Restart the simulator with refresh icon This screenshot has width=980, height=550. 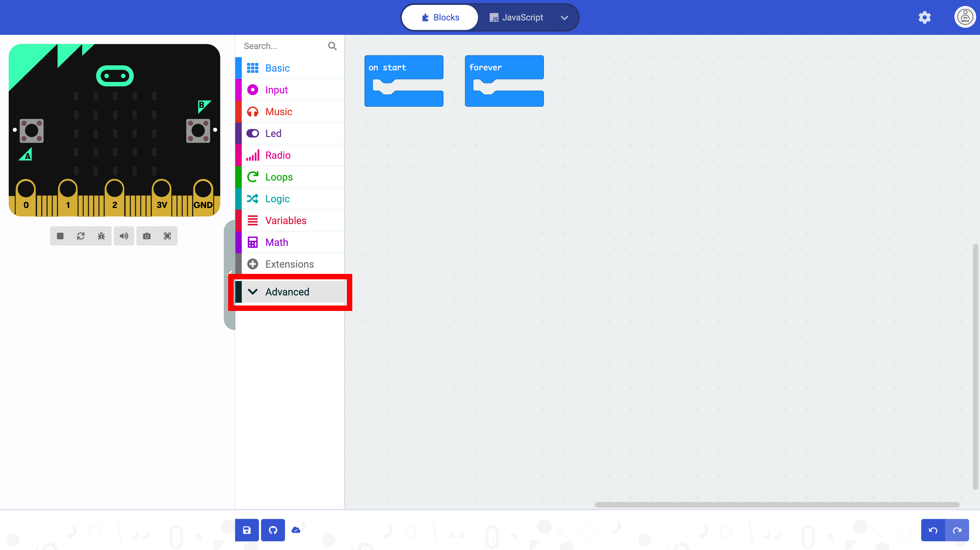coord(81,236)
